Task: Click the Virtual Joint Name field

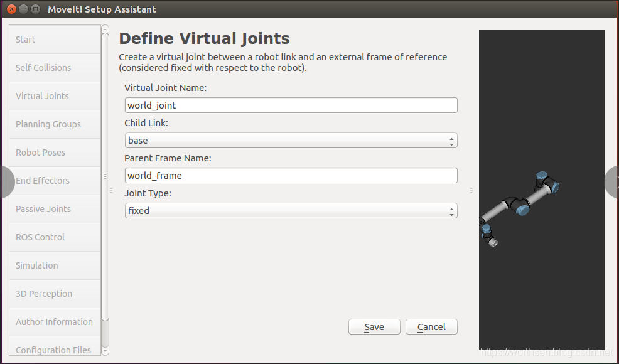Action: coord(291,105)
